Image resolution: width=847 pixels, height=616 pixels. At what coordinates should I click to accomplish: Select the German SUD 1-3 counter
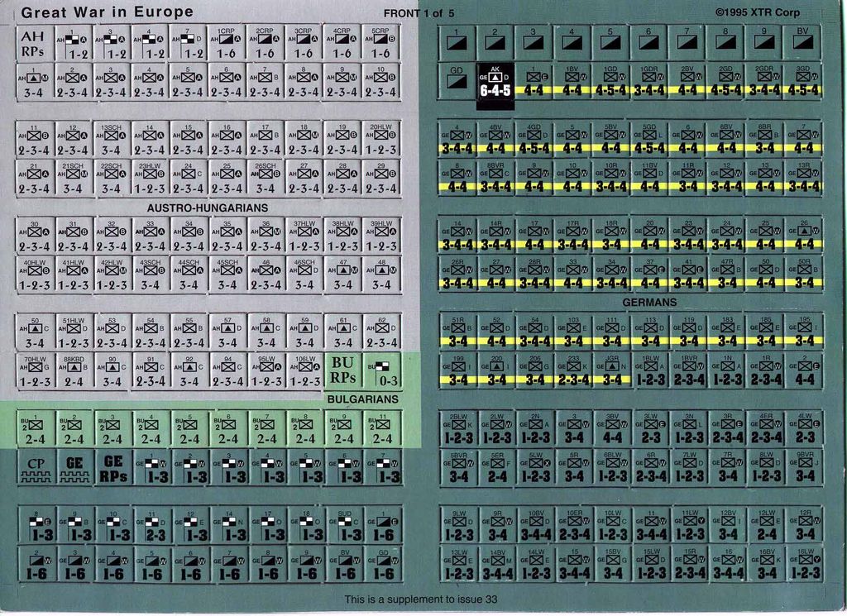[344, 526]
